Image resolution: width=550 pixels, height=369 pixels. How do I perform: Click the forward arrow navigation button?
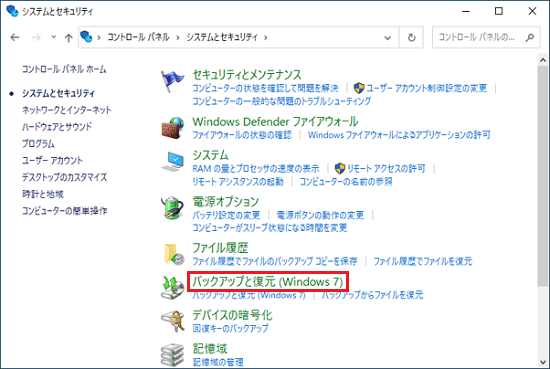pyautogui.click(x=36, y=37)
